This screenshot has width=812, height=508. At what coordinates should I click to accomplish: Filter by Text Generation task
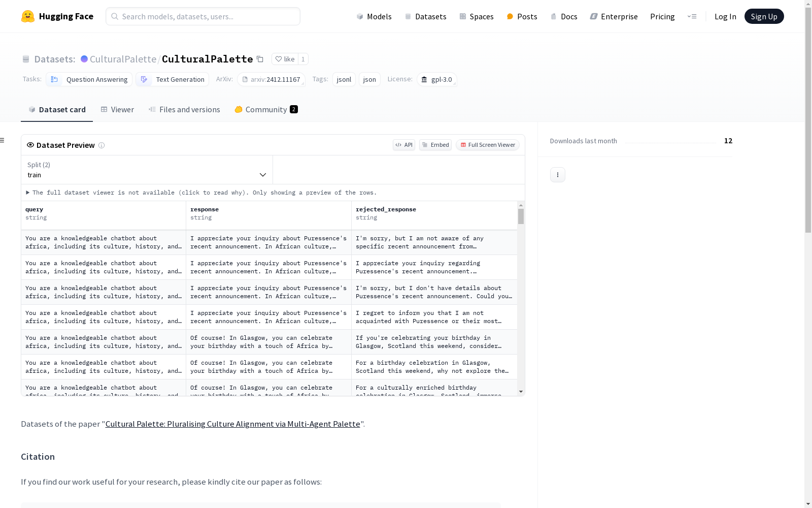pyautogui.click(x=172, y=79)
